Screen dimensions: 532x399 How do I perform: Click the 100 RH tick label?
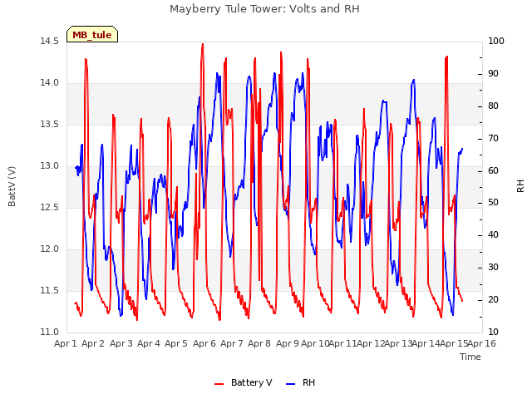496,42
